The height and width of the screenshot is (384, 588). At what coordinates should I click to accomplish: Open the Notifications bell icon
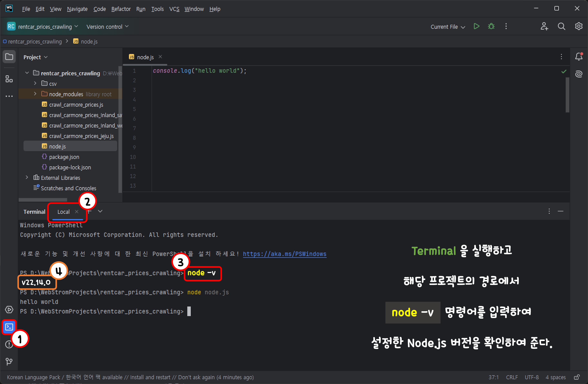[x=579, y=57]
